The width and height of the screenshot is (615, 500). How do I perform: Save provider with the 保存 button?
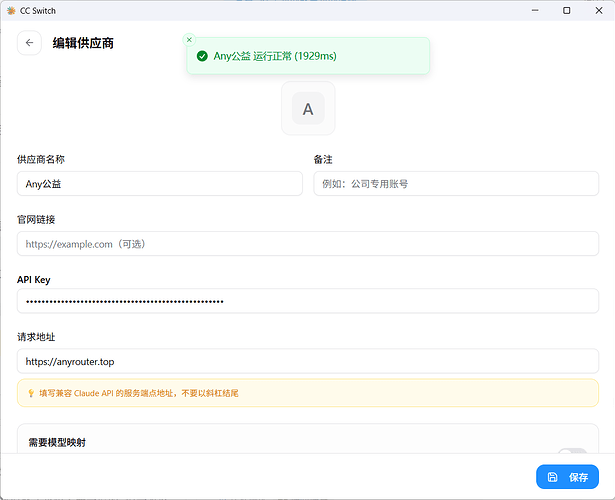[x=567, y=477]
